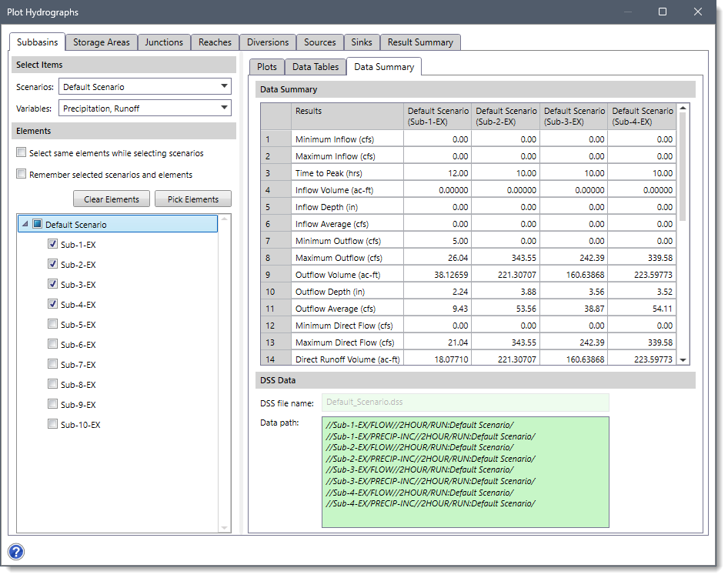Uncheck the Sub-2-EX checkbox
Viewport: 728px width, 578px height.
coord(53,264)
